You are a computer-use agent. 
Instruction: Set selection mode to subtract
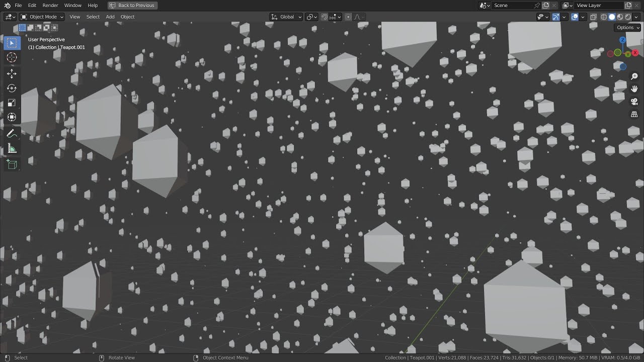pos(39,28)
